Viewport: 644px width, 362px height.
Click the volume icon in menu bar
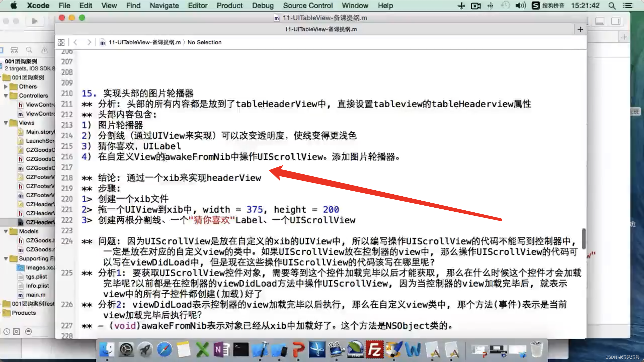520,6
